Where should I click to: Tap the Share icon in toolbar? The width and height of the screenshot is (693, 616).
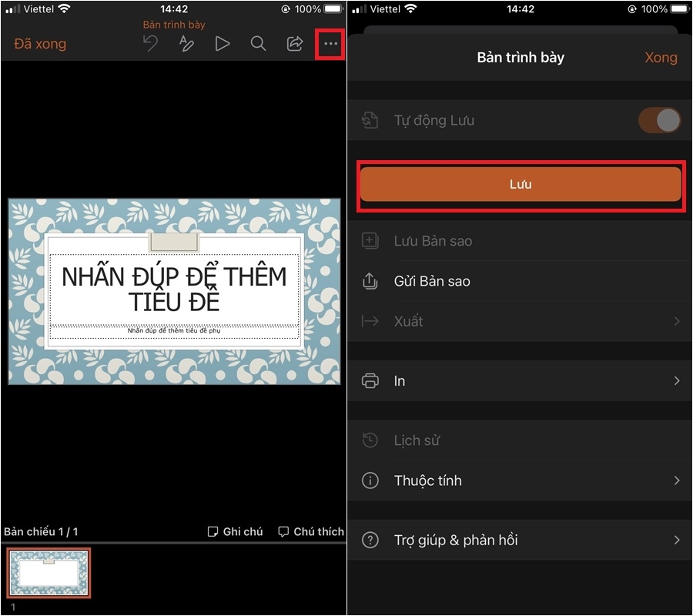[294, 44]
